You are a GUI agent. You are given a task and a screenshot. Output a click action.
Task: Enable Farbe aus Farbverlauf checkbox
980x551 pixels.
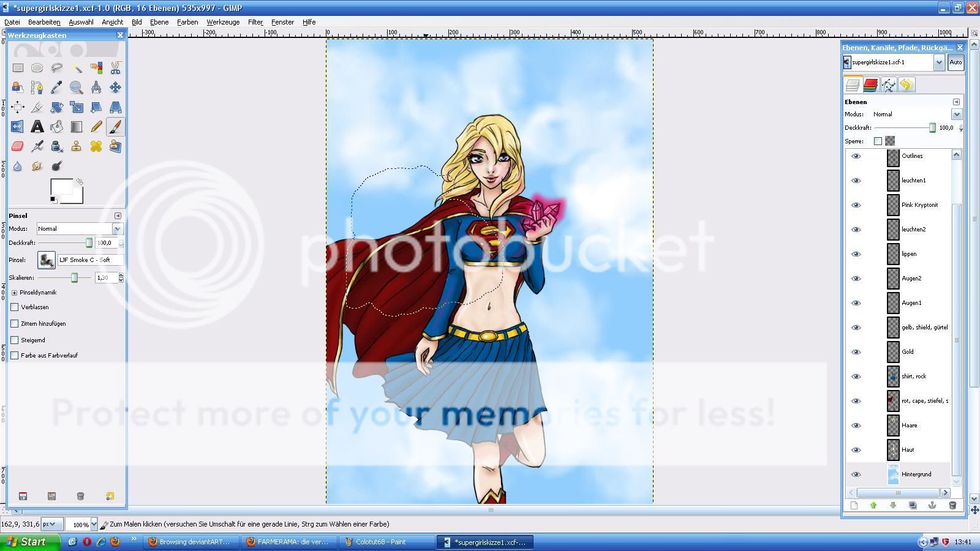[15, 355]
